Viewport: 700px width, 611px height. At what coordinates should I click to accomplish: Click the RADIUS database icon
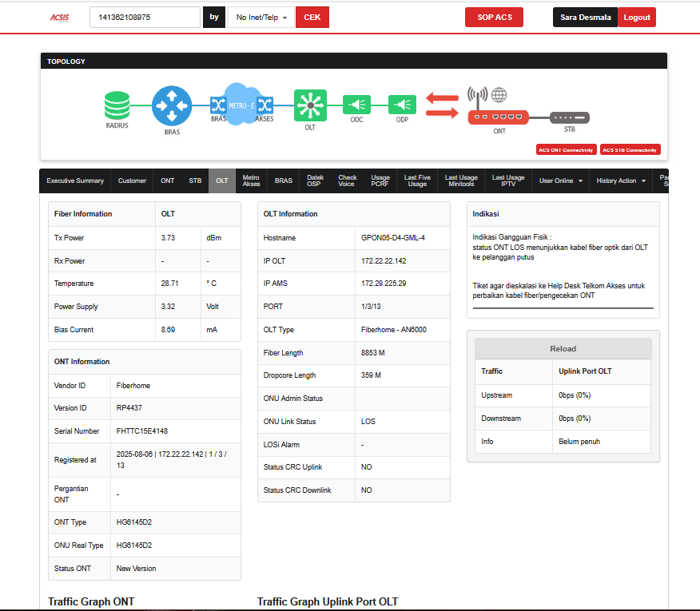(x=117, y=105)
